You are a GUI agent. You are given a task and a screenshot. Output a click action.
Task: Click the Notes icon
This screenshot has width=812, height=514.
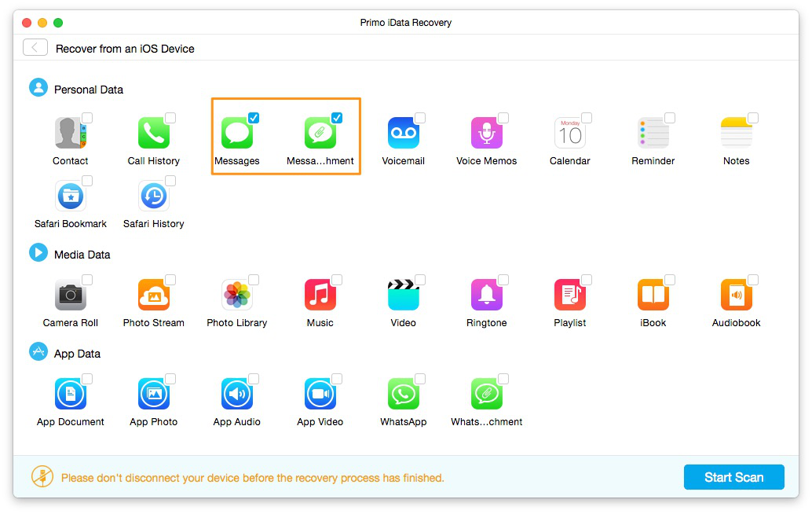coord(737,133)
